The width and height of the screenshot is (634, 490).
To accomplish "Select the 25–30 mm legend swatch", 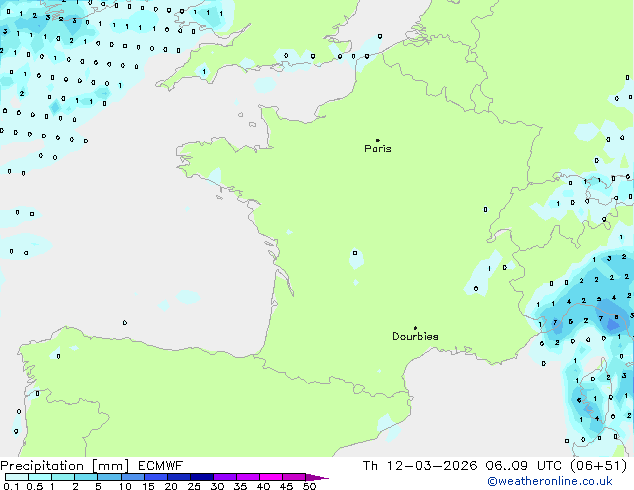I will click(201, 477).
